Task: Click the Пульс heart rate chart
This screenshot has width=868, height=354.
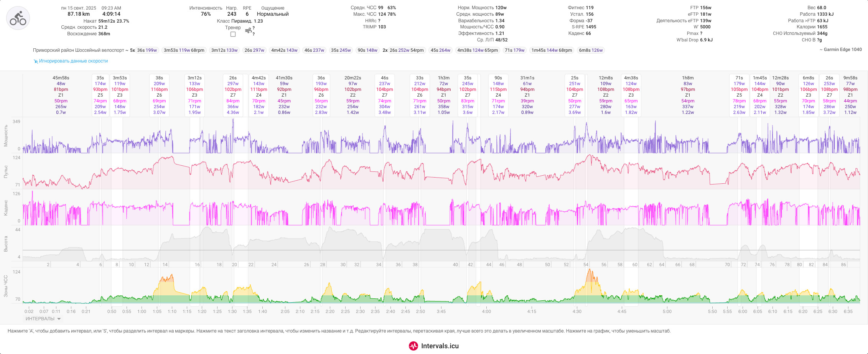Action: (x=441, y=171)
